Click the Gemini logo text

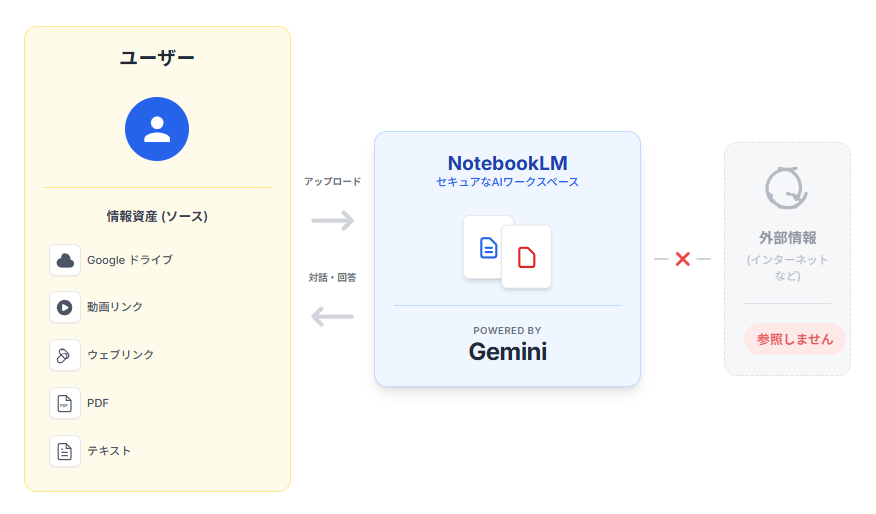(x=507, y=352)
